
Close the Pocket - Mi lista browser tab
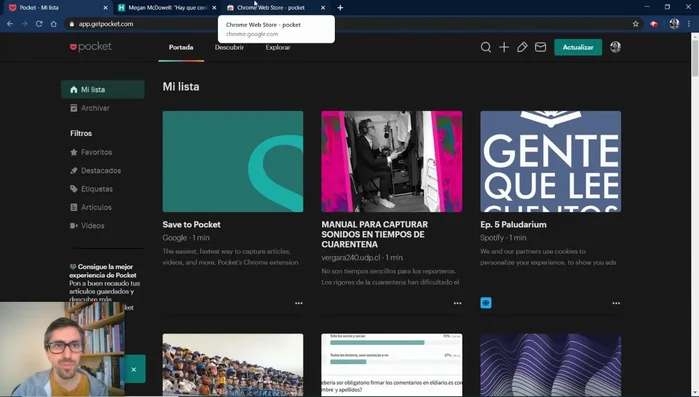click(x=105, y=8)
